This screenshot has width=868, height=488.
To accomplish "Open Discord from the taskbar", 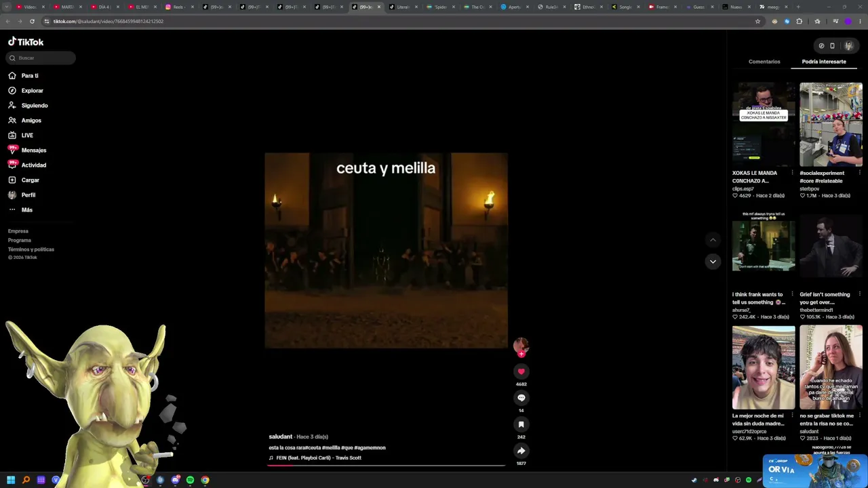I will coord(175,480).
